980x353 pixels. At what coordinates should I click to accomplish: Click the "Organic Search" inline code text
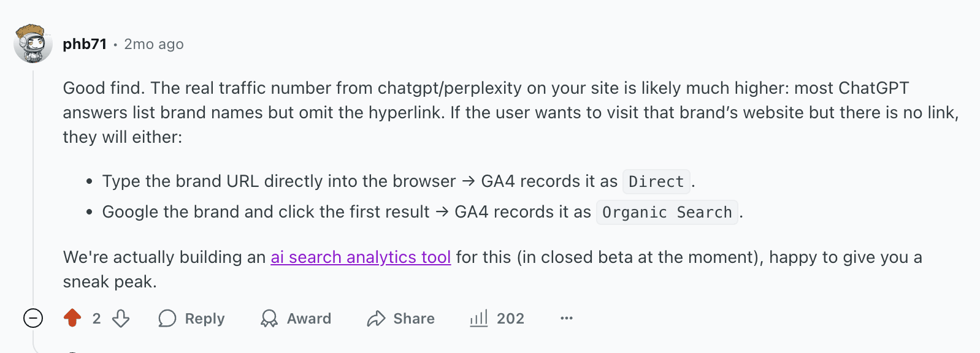pos(667,213)
